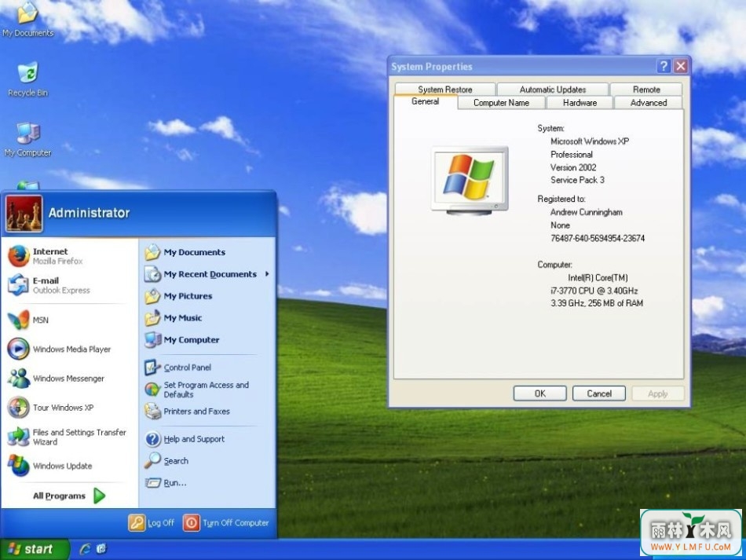Open Printers and Faxes icon
This screenshot has width=746, height=560.
(152, 411)
